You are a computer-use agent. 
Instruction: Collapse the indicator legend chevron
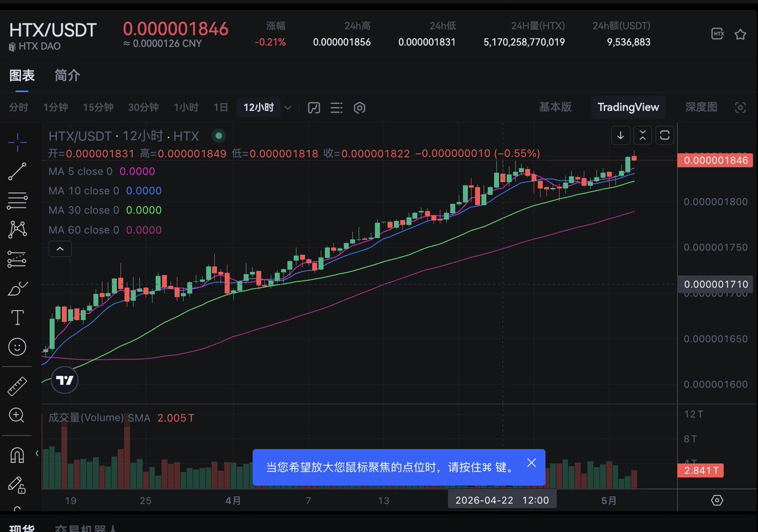(x=60, y=249)
